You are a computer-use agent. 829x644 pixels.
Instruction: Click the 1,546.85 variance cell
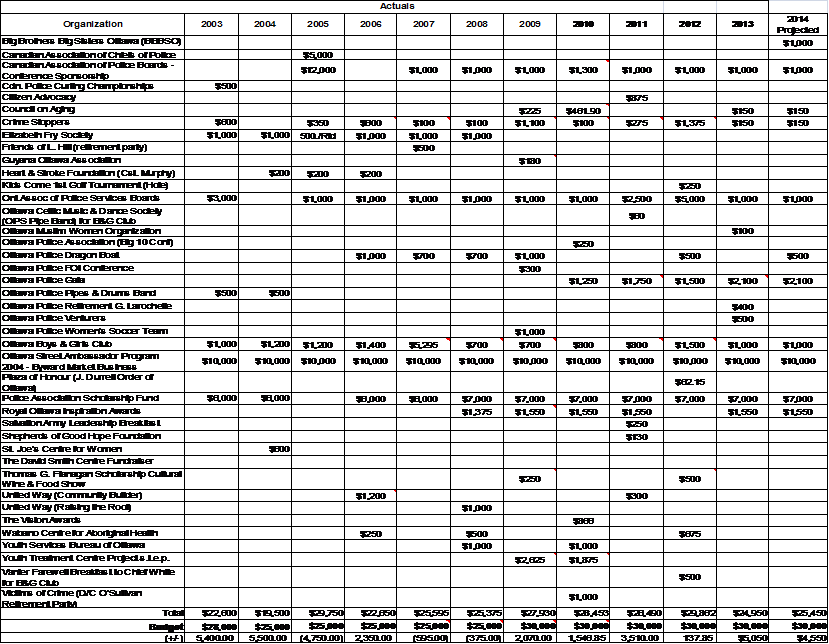[588, 638]
